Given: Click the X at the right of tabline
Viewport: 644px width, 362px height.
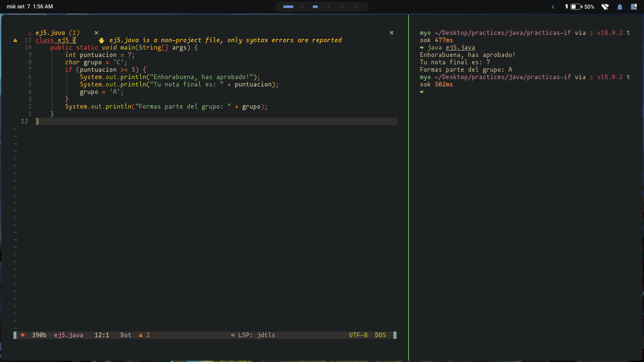Looking at the screenshot, I should (x=391, y=33).
